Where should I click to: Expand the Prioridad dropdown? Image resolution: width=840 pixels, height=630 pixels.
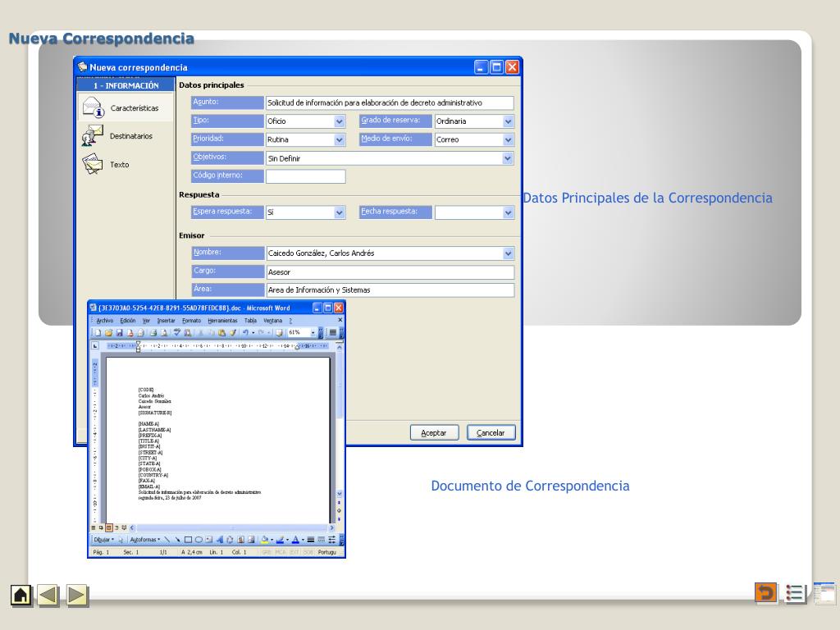pos(339,139)
